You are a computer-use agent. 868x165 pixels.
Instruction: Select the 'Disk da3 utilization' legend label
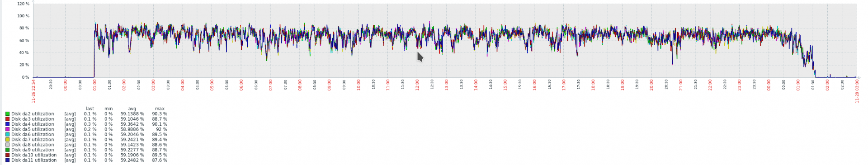pos(33,119)
